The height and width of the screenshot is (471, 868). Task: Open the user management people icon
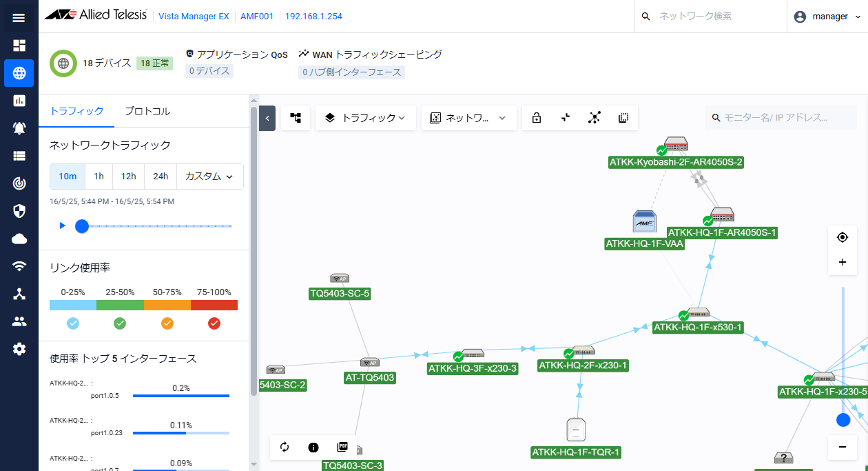(x=19, y=321)
